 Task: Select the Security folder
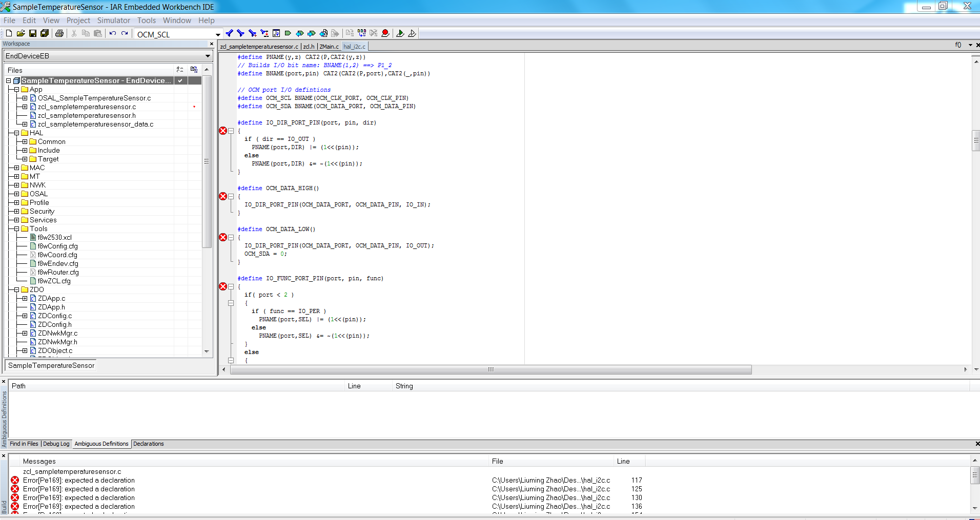click(x=42, y=211)
